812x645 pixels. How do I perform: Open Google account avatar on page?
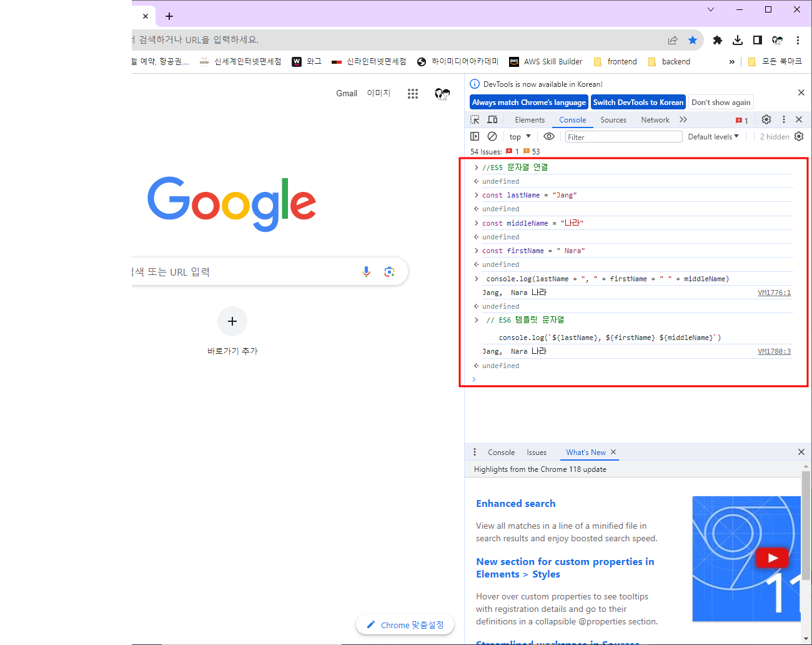[442, 93]
